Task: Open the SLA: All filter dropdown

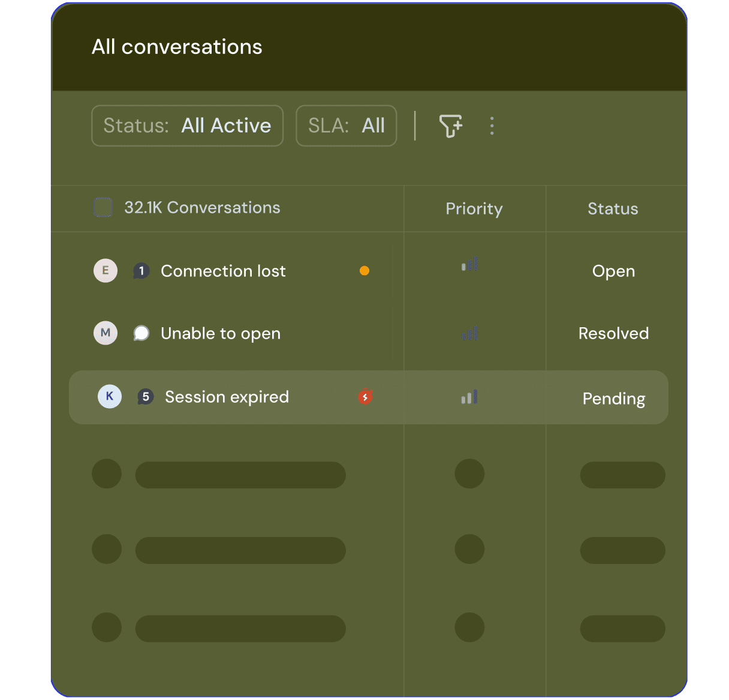Action: click(346, 126)
